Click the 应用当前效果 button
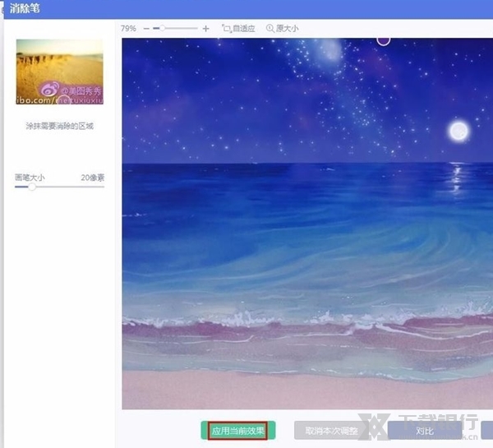 point(238,430)
